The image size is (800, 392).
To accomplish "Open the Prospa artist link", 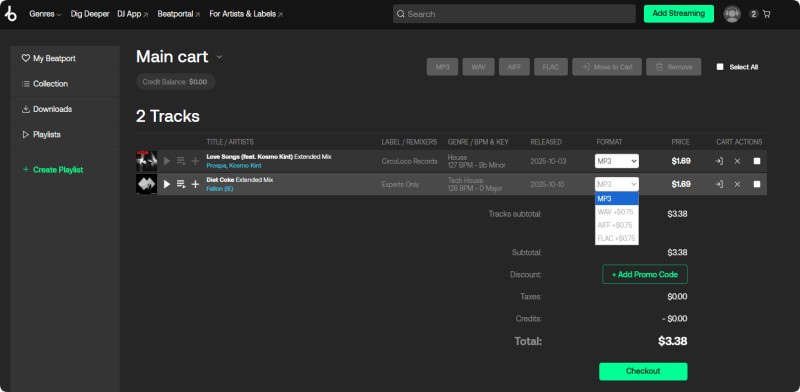I will point(216,166).
